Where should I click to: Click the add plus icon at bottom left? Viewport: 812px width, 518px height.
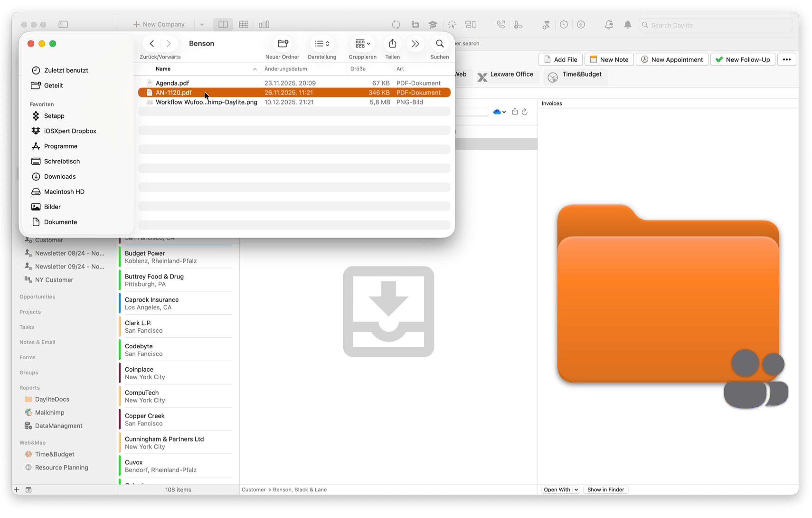(17, 490)
